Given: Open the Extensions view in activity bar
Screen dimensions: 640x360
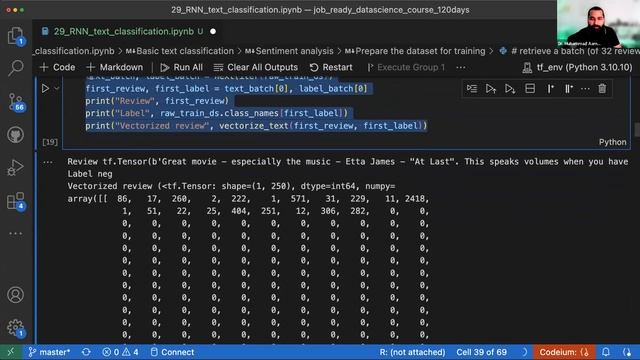Looking at the screenshot, I should pos(16,201).
